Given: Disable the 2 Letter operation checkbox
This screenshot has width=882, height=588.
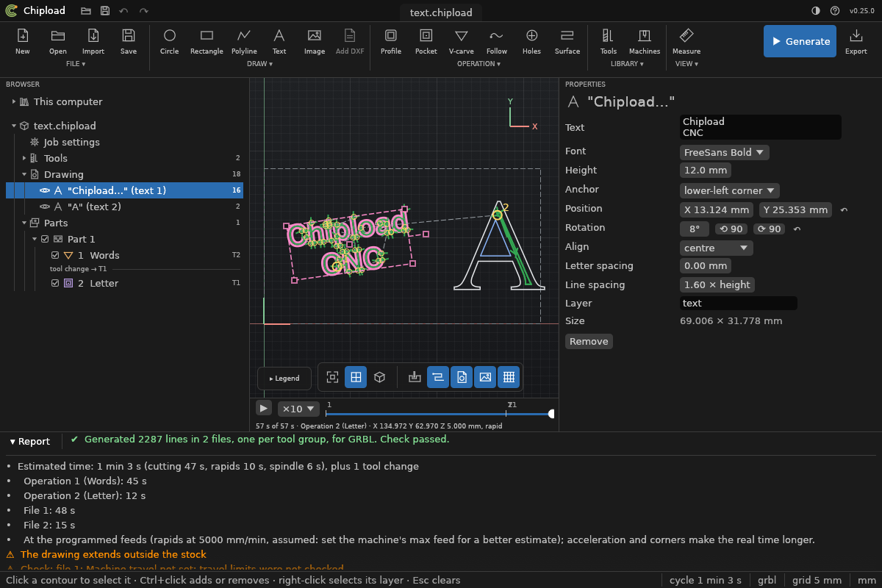Looking at the screenshot, I should (x=55, y=283).
